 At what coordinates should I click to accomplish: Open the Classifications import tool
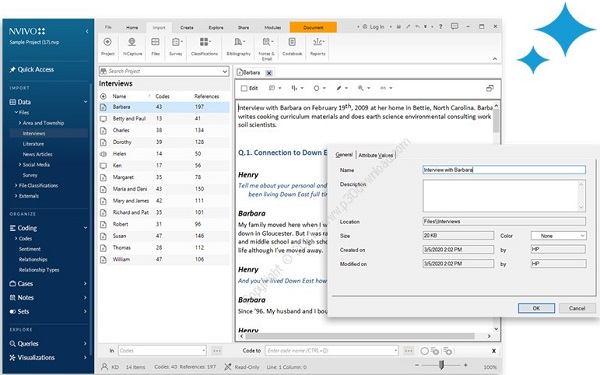(x=205, y=42)
